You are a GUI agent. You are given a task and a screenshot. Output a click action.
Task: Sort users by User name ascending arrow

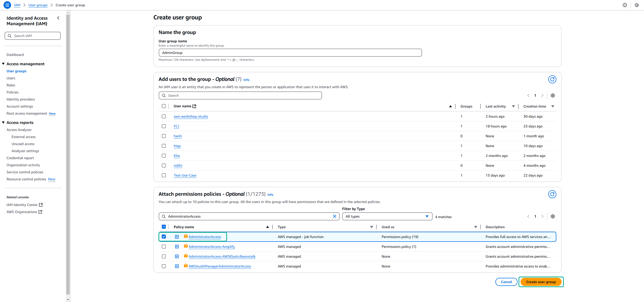[x=450, y=106]
